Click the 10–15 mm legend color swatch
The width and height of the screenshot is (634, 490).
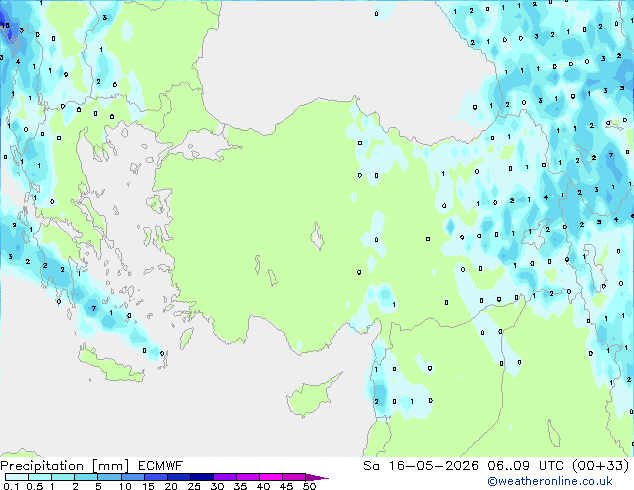click(132, 477)
